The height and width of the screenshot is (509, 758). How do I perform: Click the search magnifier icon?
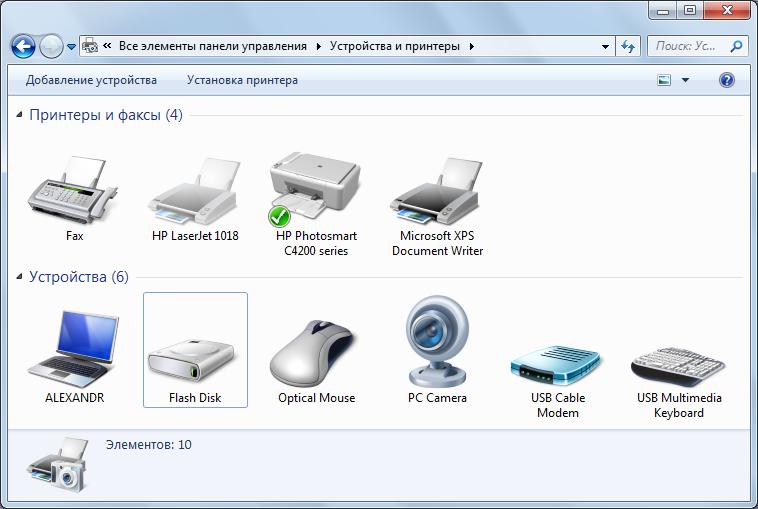click(x=736, y=46)
